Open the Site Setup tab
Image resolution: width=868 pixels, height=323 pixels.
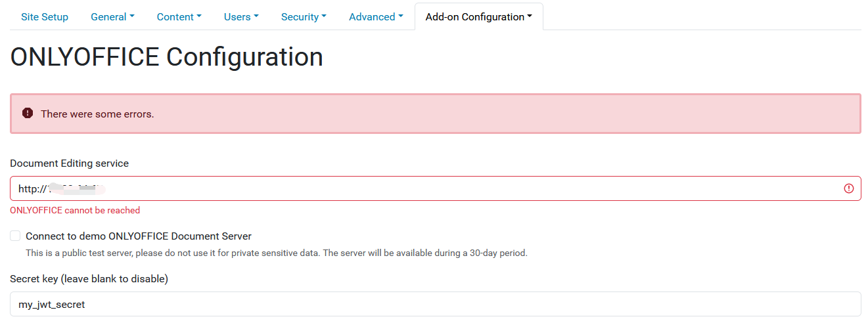click(45, 17)
